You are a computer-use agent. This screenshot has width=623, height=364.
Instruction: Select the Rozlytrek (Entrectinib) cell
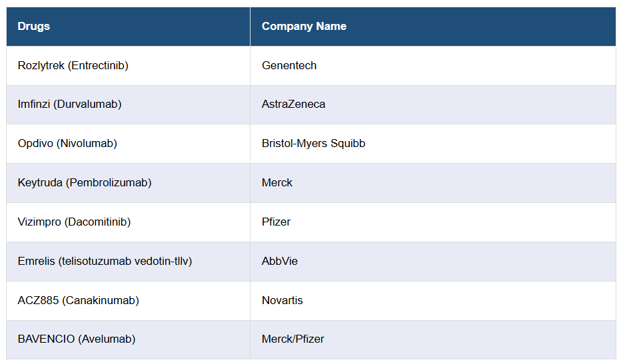coord(73,65)
